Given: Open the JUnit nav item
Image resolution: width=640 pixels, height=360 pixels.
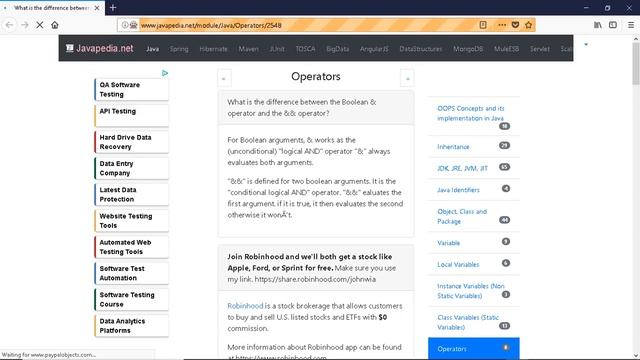Looking at the screenshot, I should pos(277,49).
